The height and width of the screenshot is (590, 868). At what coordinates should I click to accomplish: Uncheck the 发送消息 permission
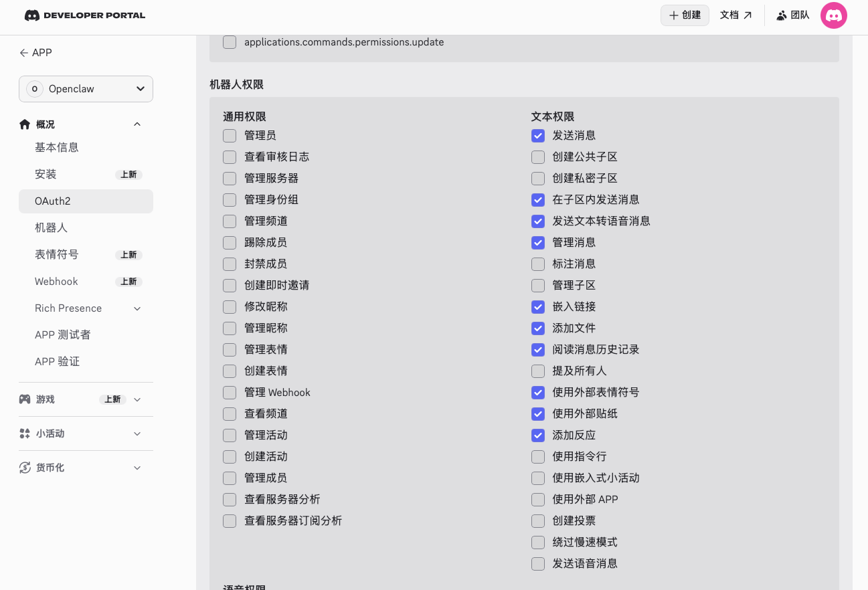538,136
